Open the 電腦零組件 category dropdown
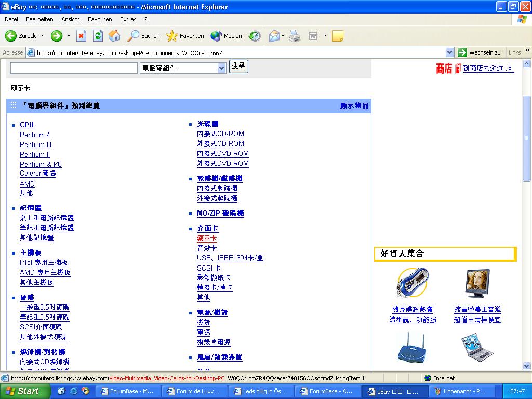532x399 pixels. (221, 68)
